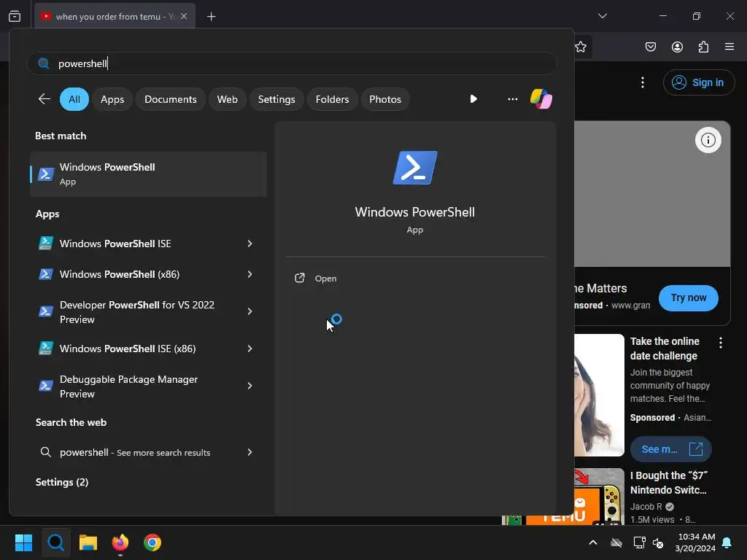Select the All filter tab

click(74, 99)
